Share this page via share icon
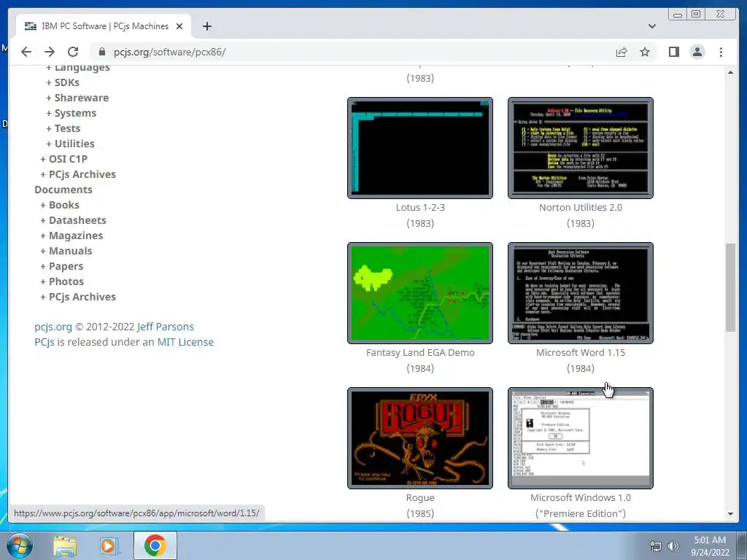 [x=622, y=52]
